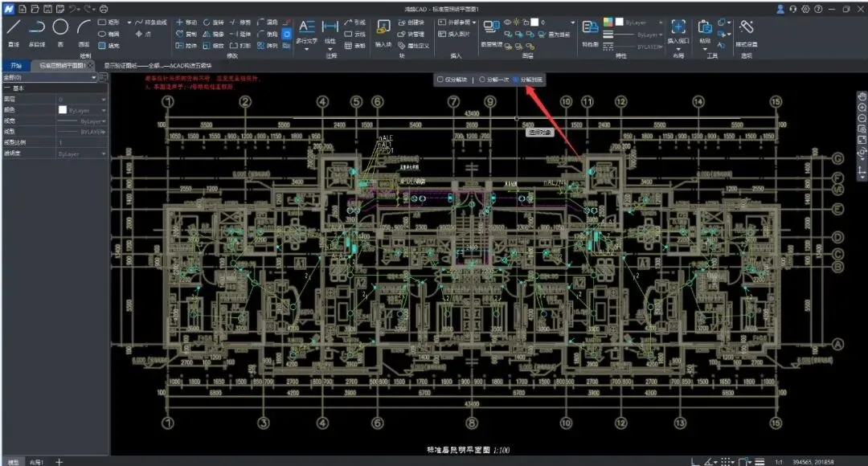The width and height of the screenshot is (868, 466).
Task: Activate the Hatch fill tool
Action: click(x=109, y=45)
